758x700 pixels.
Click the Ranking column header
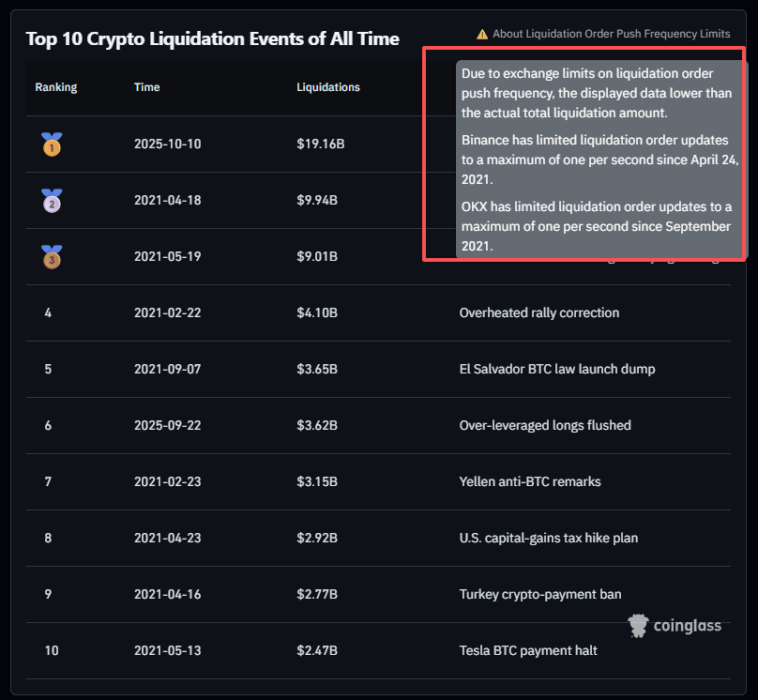click(x=56, y=87)
